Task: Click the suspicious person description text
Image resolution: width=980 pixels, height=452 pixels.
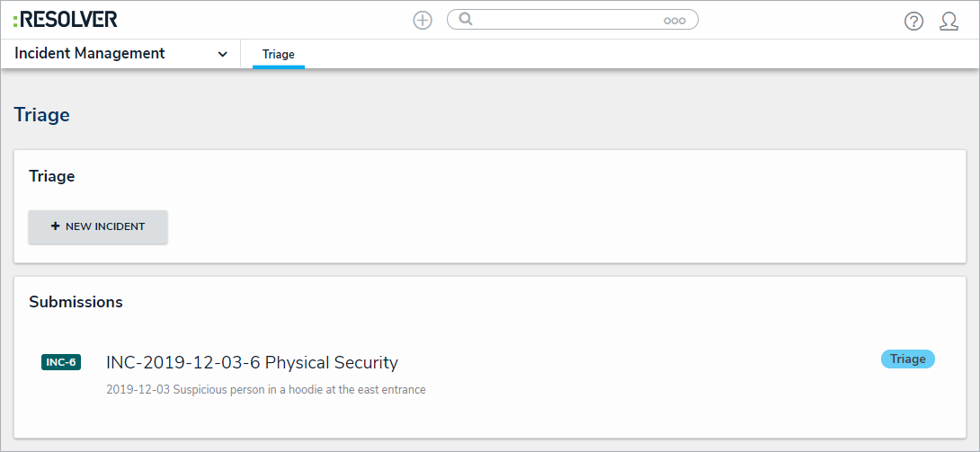Action: [x=265, y=390]
